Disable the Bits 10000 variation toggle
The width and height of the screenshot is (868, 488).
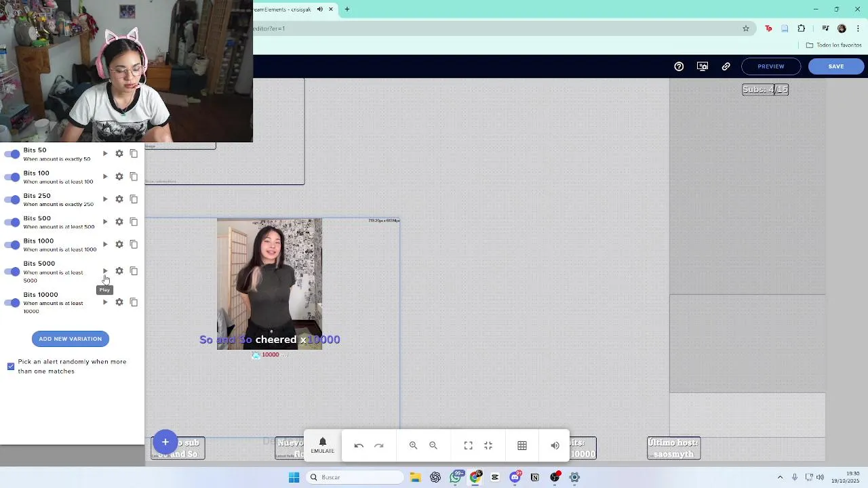pyautogui.click(x=12, y=302)
